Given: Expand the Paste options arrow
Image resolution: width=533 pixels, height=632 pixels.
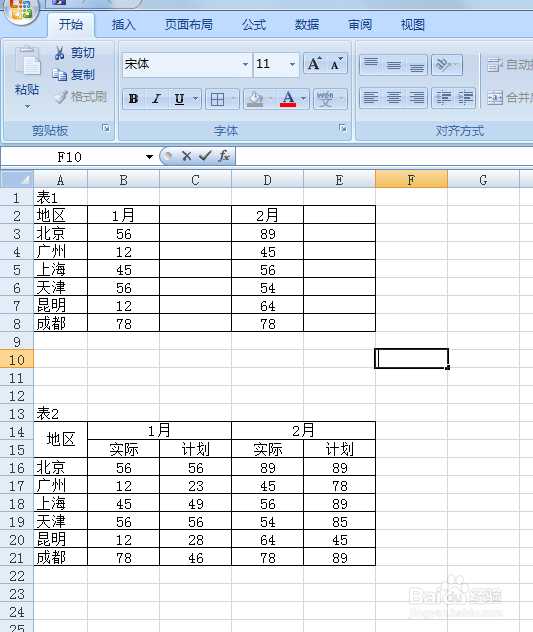Looking at the screenshot, I should tap(27, 107).
